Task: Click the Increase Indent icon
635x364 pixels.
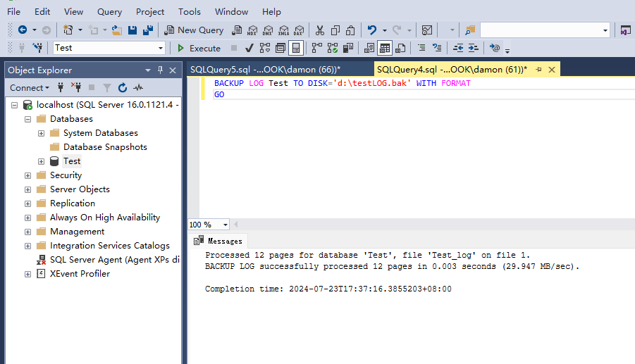Action: click(474, 48)
